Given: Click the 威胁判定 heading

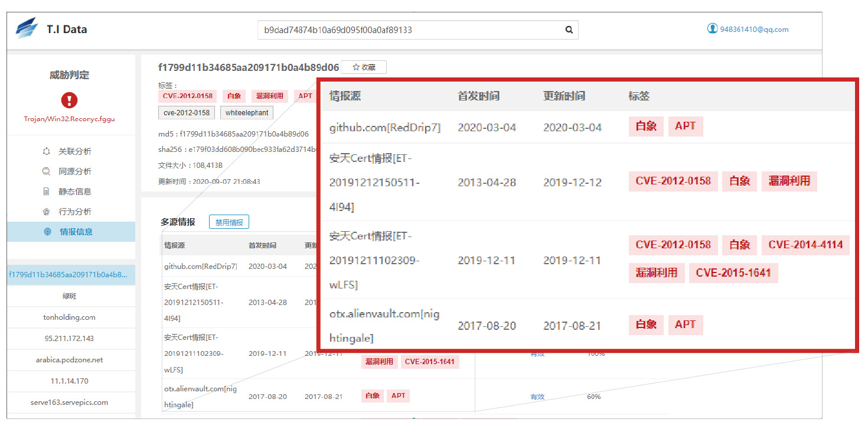Looking at the screenshot, I should click(x=69, y=75).
